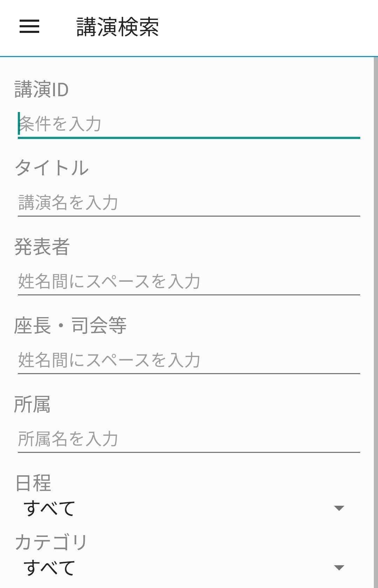
Task: Expand the カテゴリ dropdown arrow
Action: (x=339, y=567)
